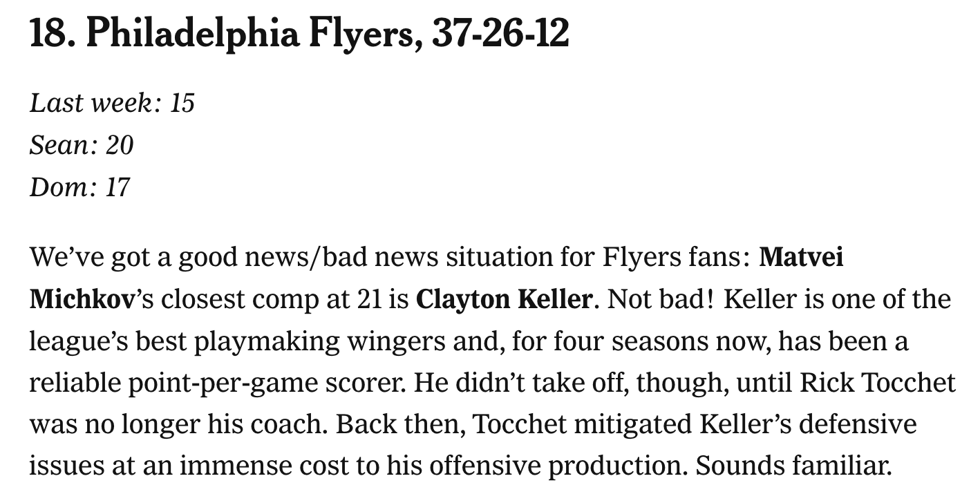The height and width of the screenshot is (503, 980).
Task: Click the closing words "Sounds familiar."
Action: 794,466
